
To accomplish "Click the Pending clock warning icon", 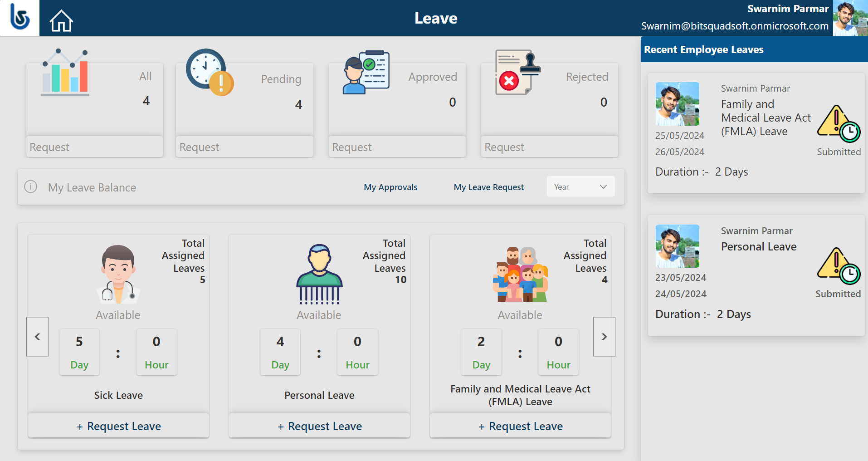I will [210, 72].
